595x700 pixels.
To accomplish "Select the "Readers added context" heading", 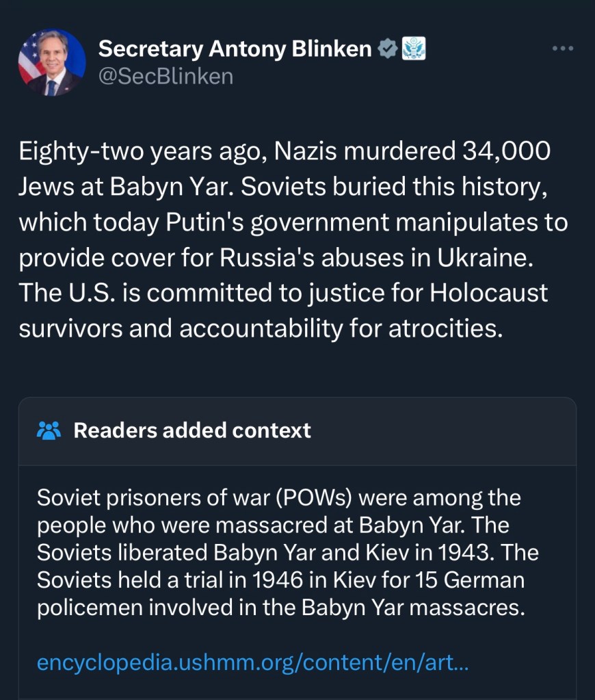I will coord(192,430).
